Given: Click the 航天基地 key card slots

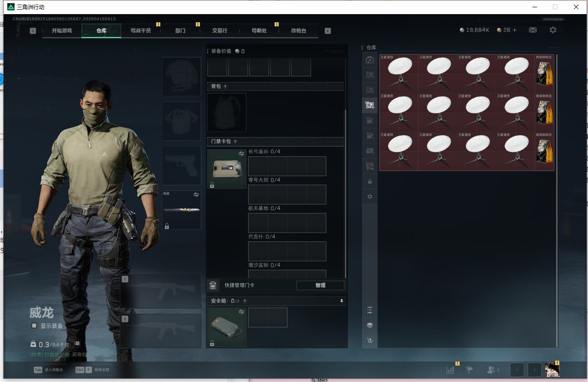Looking at the screenshot, I should click(287, 223).
